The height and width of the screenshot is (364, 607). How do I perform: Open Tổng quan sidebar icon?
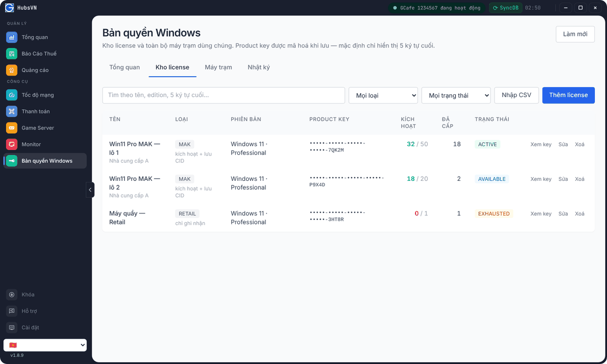12,37
